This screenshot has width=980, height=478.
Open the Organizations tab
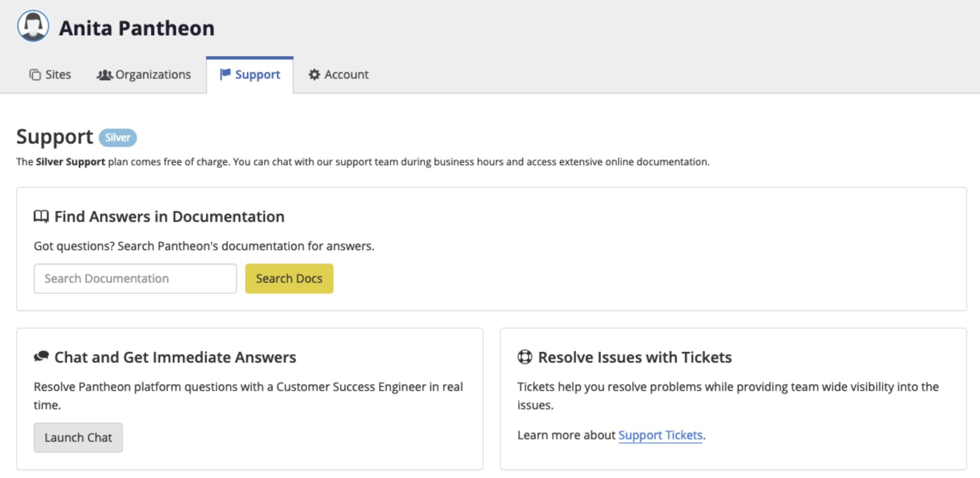[154, 75]
